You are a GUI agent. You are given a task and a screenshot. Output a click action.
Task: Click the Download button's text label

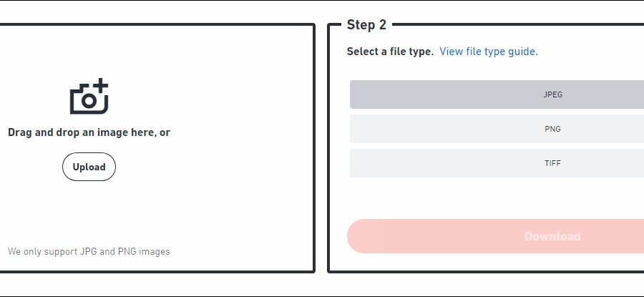pos(552,236)
